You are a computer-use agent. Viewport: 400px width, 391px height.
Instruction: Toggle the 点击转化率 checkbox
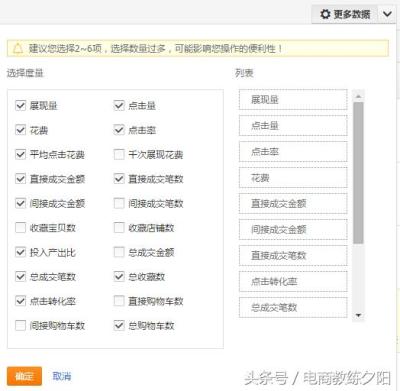pyautogui.click(x=21, y=301)
